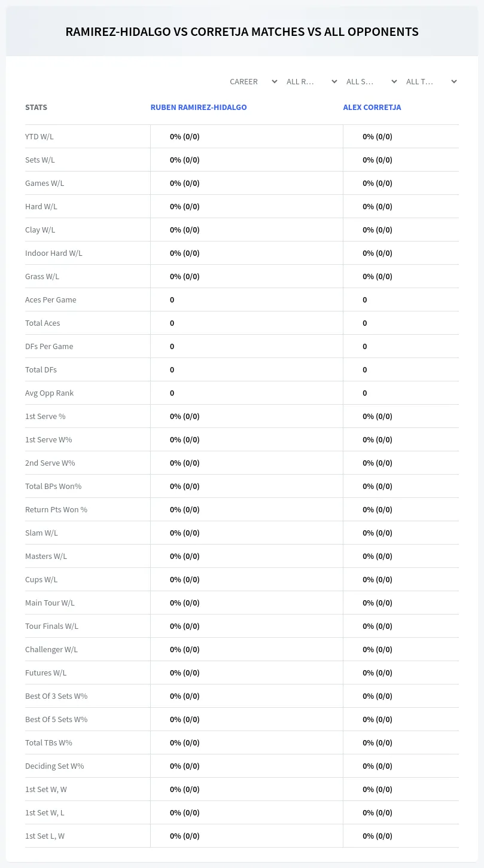Click the 1st Serve % row label
The height and width of the screenshot is (868, 484).
coord(45,416)
